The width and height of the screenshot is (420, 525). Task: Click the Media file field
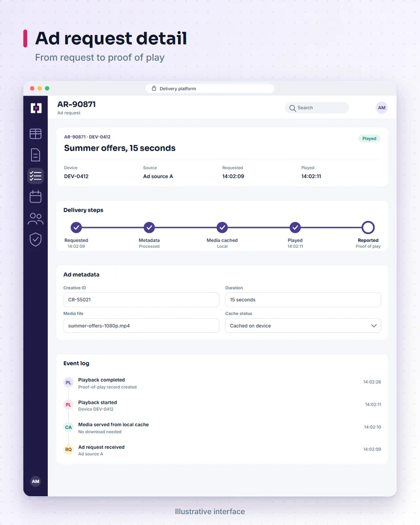[x=141, y=326]
